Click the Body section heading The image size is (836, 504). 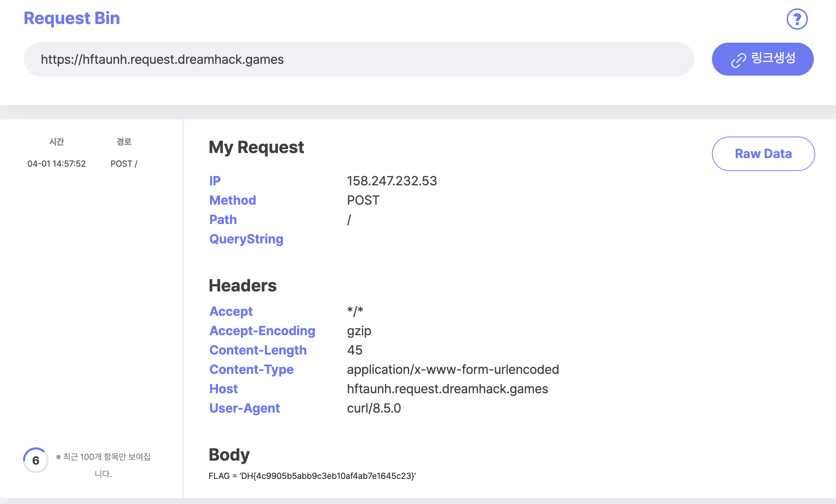tap(229, 455)
